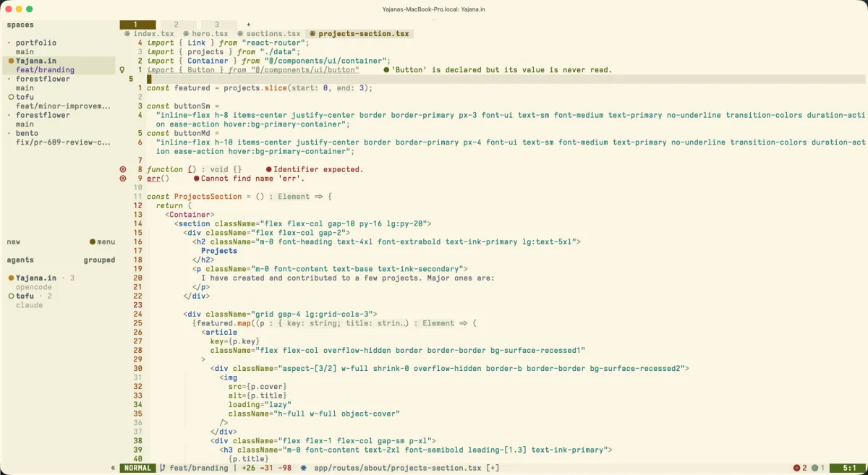Click the 5:1 cursor position indicator
The image size is (868, 475).
[x=848, y=468]
